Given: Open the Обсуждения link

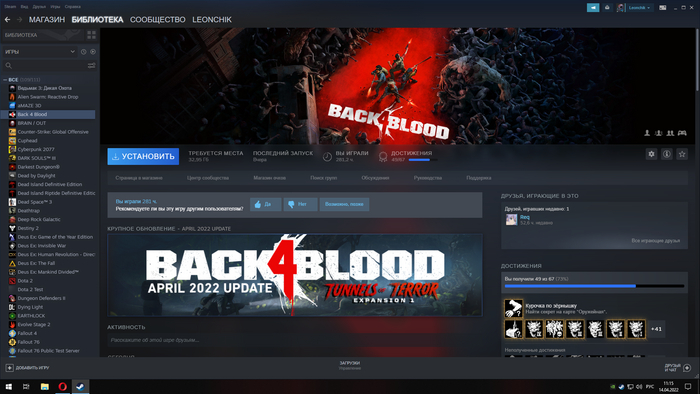Looking at the screenshot, I should (375, 178).
